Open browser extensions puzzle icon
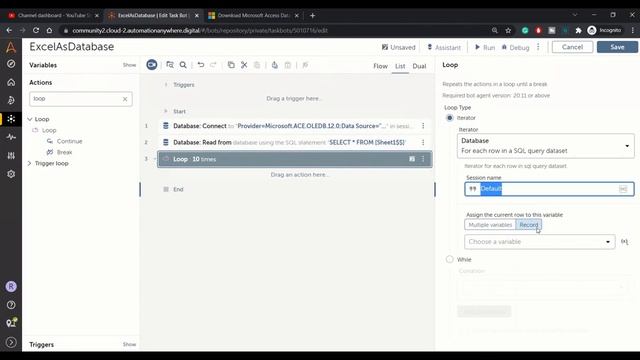640x360 pixels. 578,30
